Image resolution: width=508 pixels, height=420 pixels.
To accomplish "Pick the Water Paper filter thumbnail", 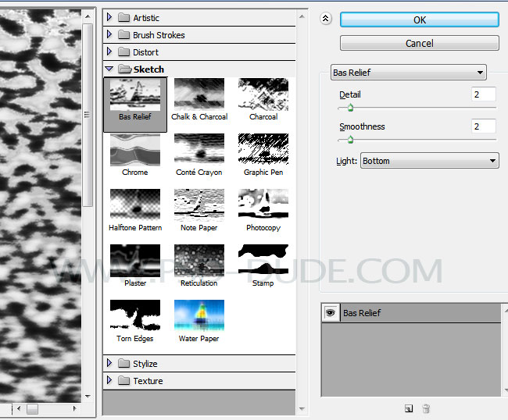I will pyautogui.click(x=199, y=315).
